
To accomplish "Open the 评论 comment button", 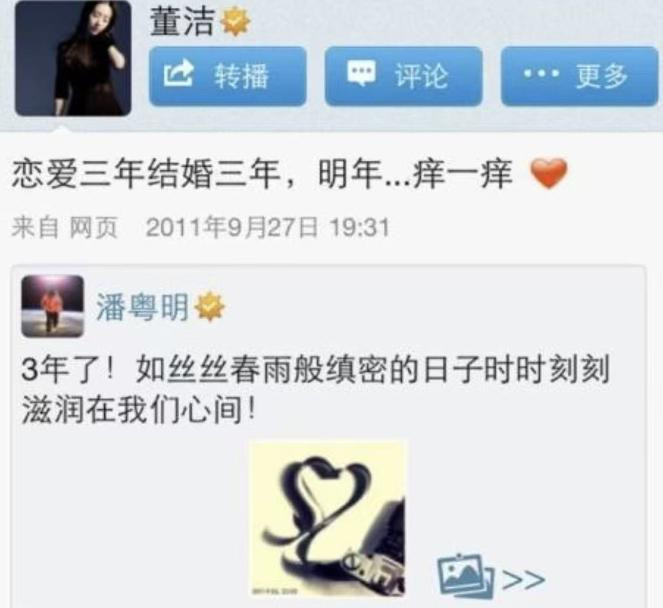I will click(x=403, y=76).
